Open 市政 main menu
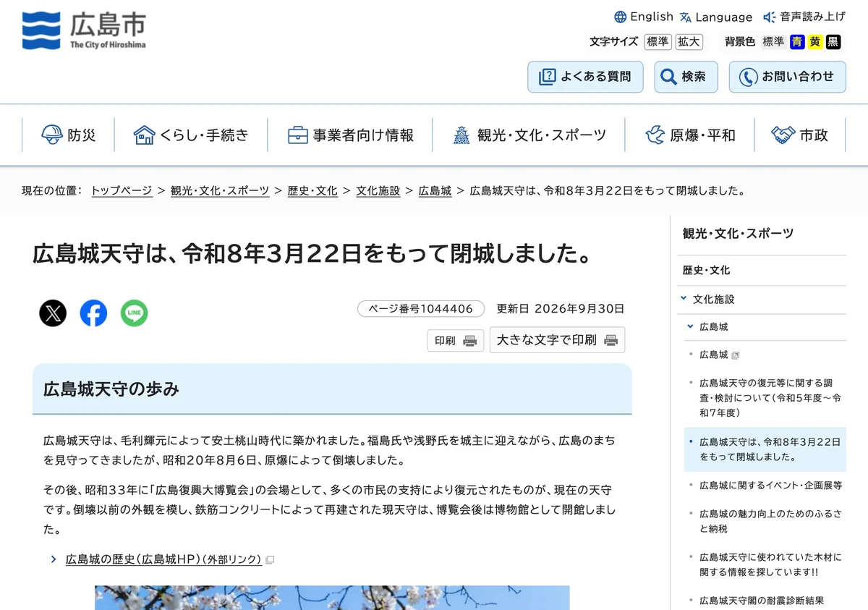Image resolution: width=868 pixels, height=610 pixels. (x=799, y=135)
